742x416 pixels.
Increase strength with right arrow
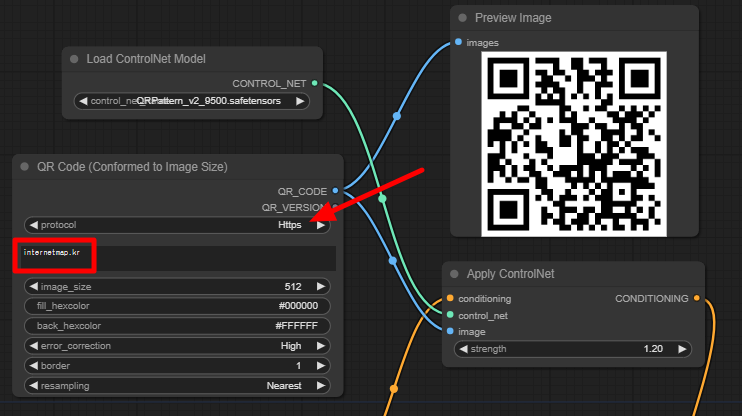tap(682, 349)
